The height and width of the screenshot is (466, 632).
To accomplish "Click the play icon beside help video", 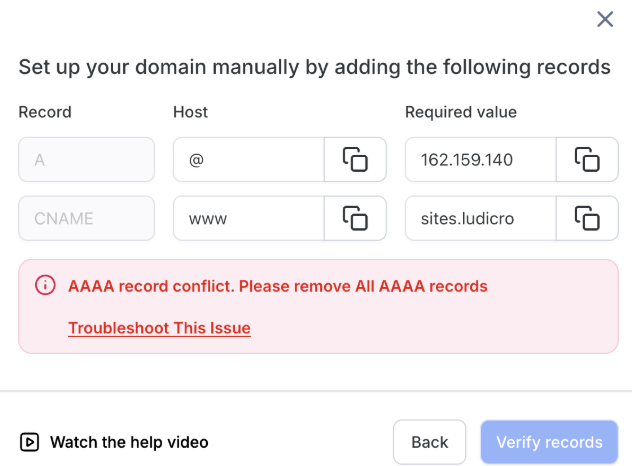I will point(30,442).
